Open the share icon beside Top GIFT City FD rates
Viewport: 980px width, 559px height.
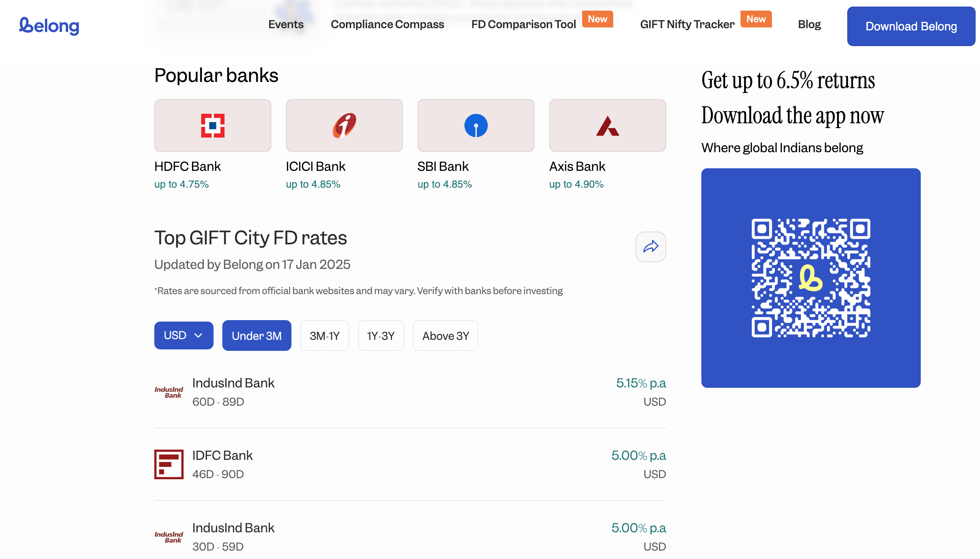pos(651,247)
